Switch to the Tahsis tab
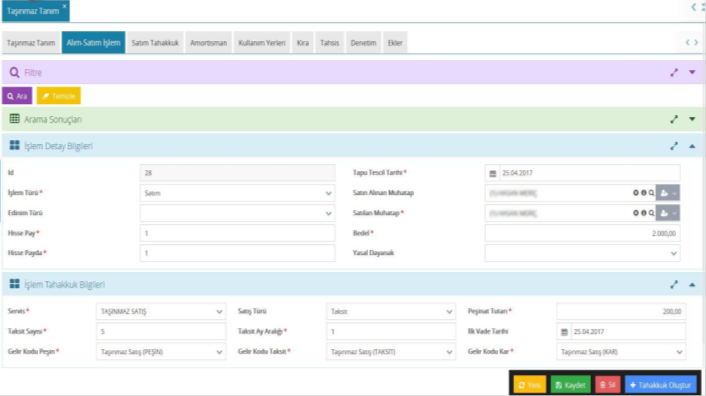The image size is (706, 396). coord(330,43)
